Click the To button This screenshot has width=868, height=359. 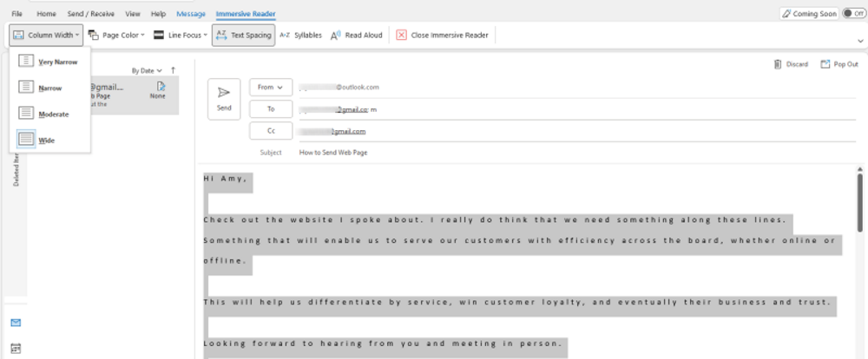point(271,109)
